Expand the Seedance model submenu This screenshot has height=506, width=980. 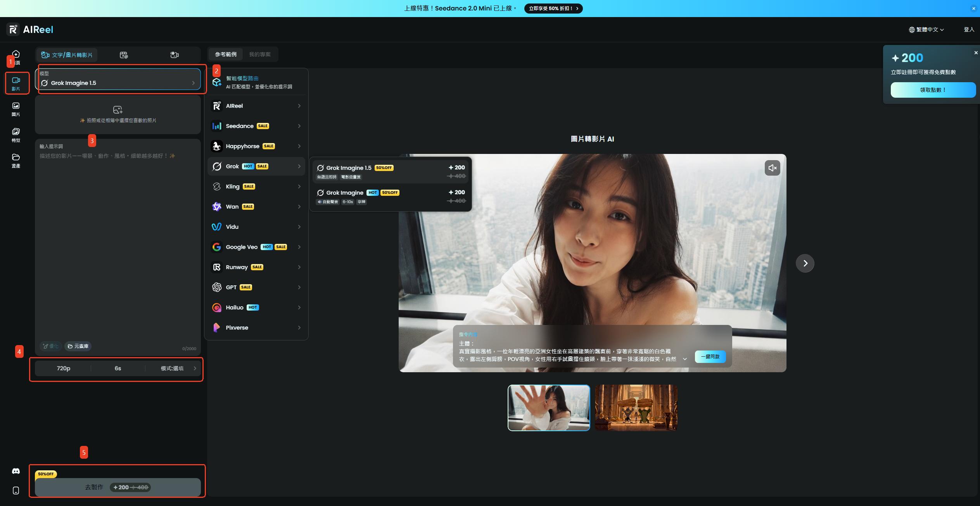(x=257, y=126)
